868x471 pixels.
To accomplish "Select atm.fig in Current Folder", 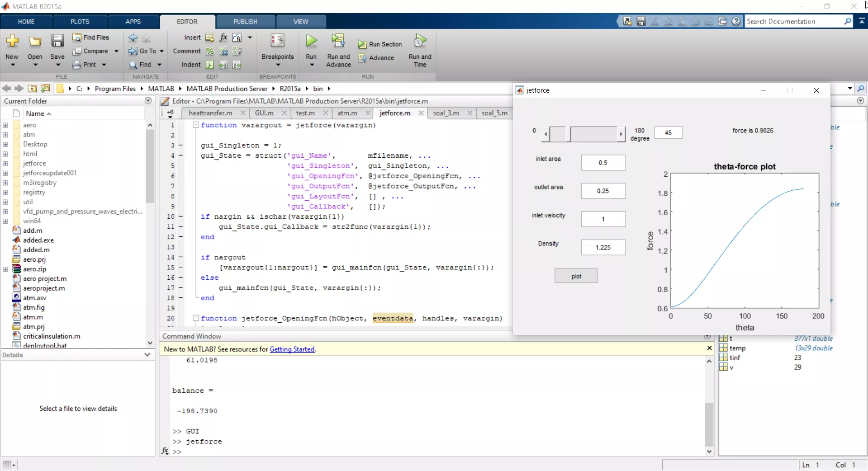I will (x=34, y=307).
